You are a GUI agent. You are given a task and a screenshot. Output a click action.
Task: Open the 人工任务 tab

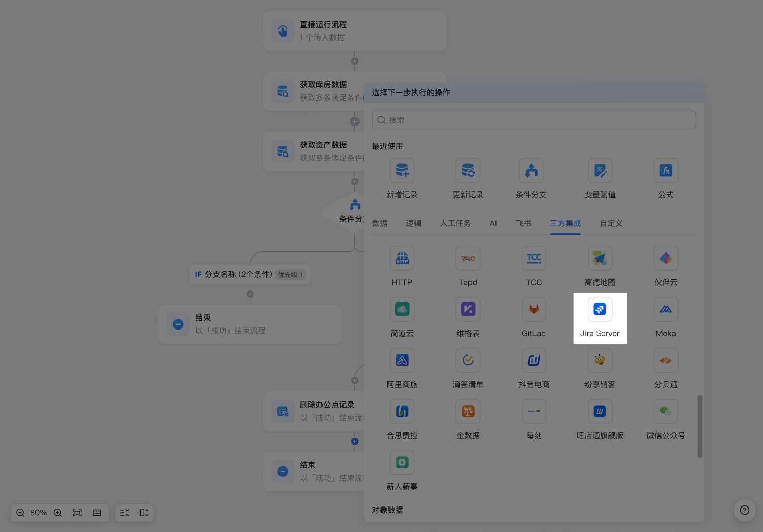click(455, 223)
